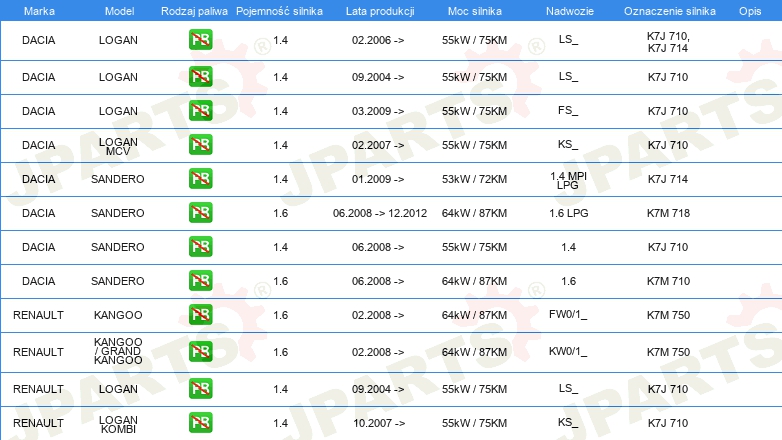This screenshot has height=440, width=782.
Task: Click the Moc silnika column header
Action: click(474, 11)
